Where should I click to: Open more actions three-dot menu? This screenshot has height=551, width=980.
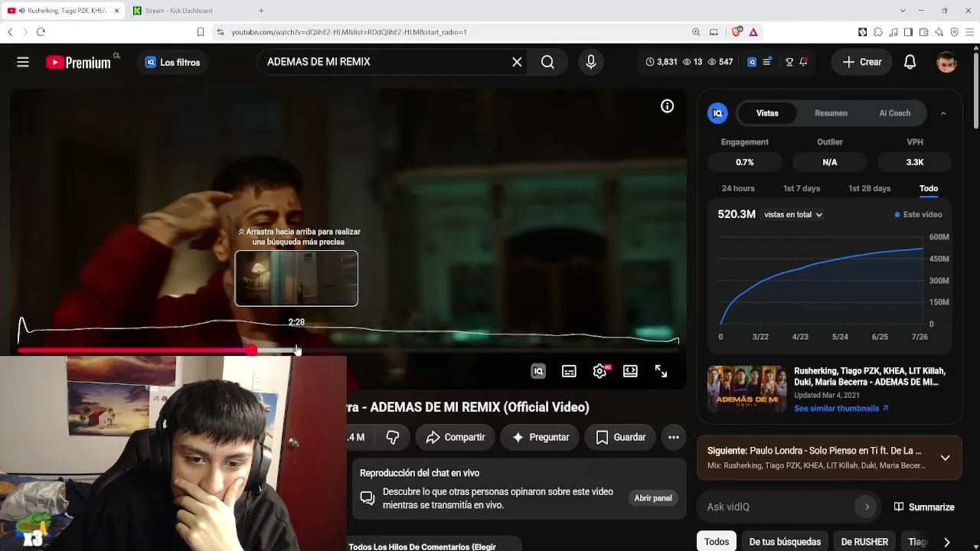pos(674,437)
